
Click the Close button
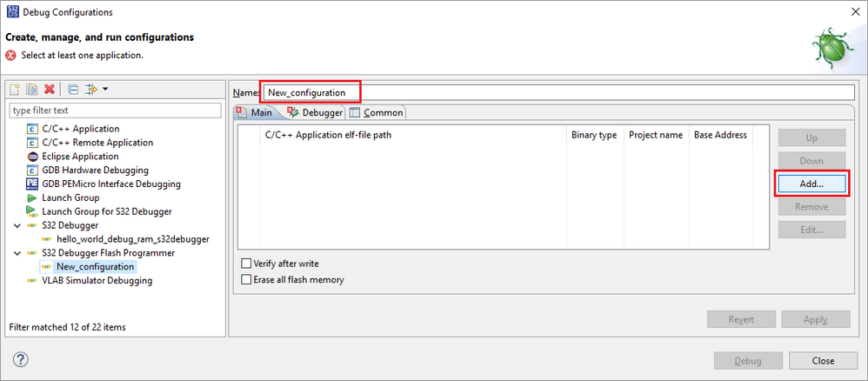click(823, 361)
